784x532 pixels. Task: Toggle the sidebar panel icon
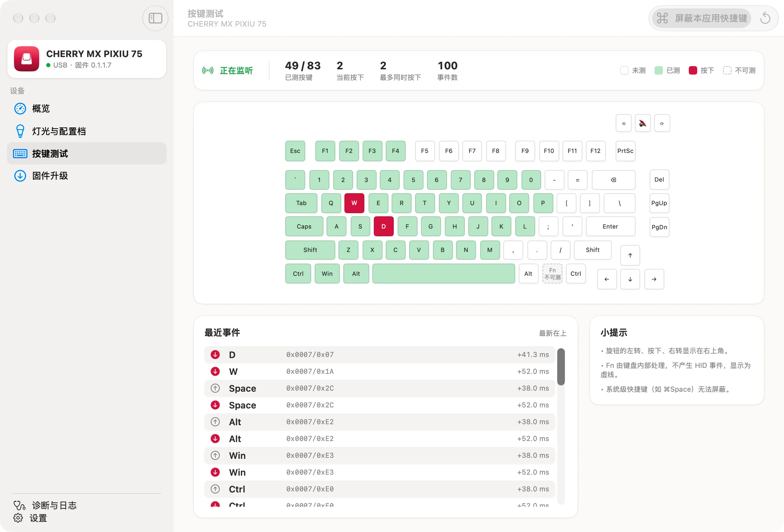coord(155,18)
